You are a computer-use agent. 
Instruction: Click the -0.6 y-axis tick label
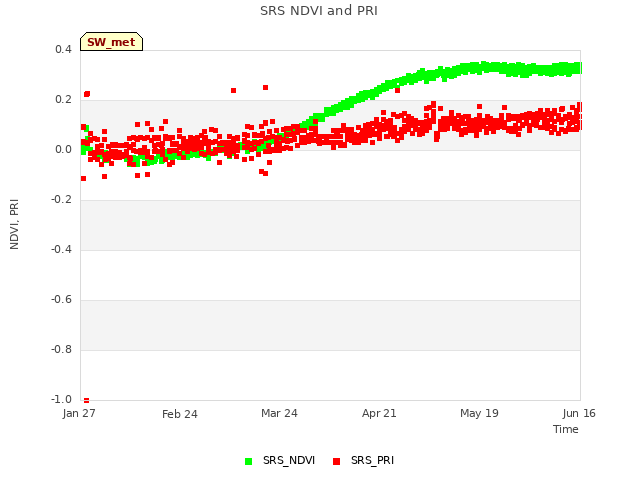[61, 300]
